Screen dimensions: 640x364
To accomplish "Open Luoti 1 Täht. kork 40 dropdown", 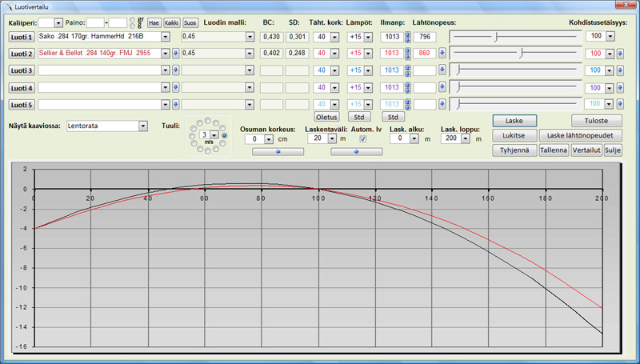I will [334, 37].
